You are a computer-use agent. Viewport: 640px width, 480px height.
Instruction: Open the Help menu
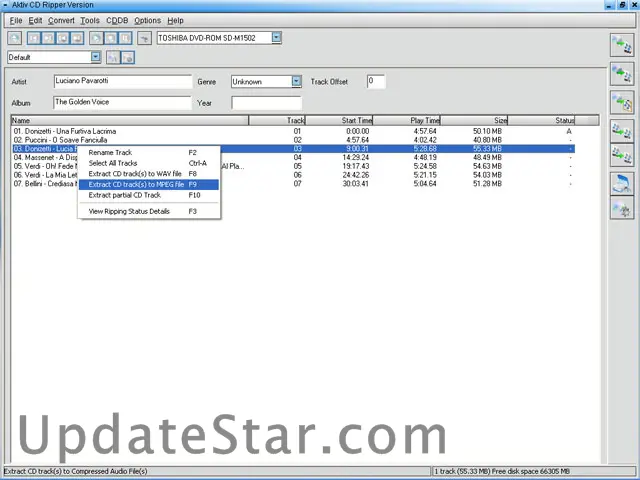click(176, 20)
